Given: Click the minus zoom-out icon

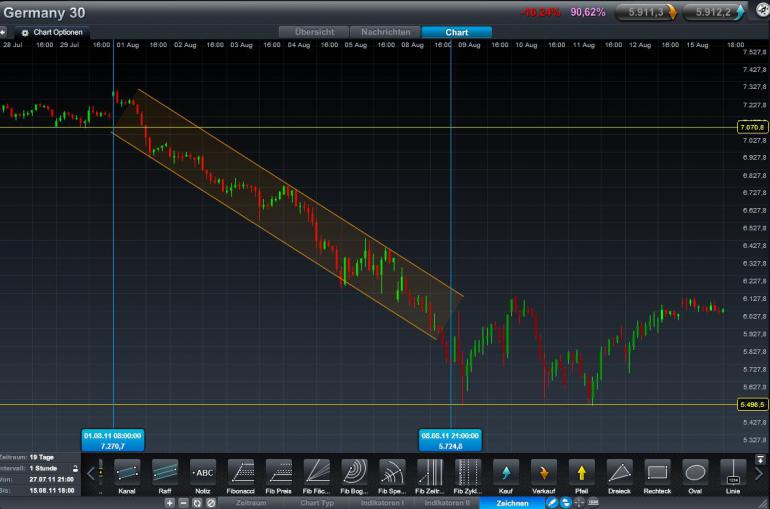Looking at the screenshot, I should [x=183, y=503].
